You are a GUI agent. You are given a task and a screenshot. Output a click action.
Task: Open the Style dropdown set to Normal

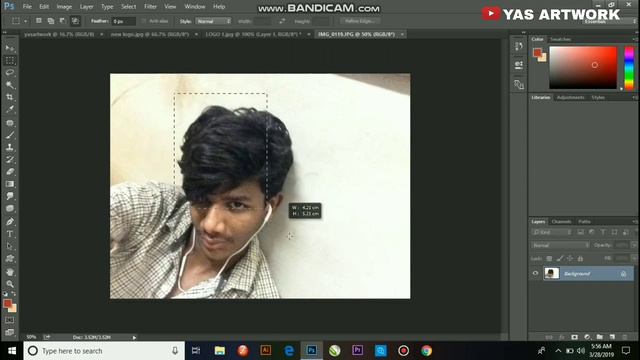[x=213, y=21]
